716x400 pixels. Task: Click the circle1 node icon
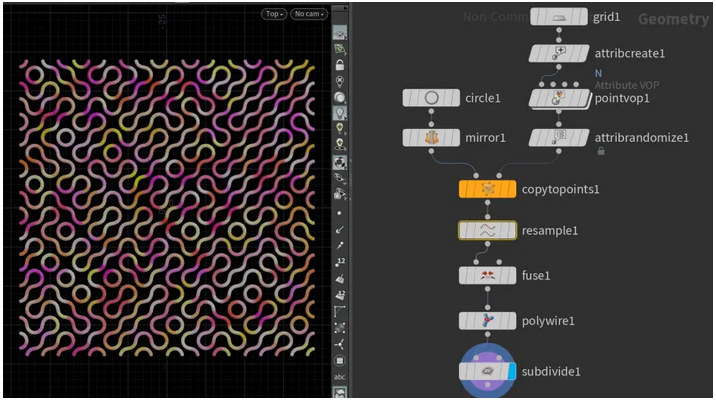click(x=431, y=98)
